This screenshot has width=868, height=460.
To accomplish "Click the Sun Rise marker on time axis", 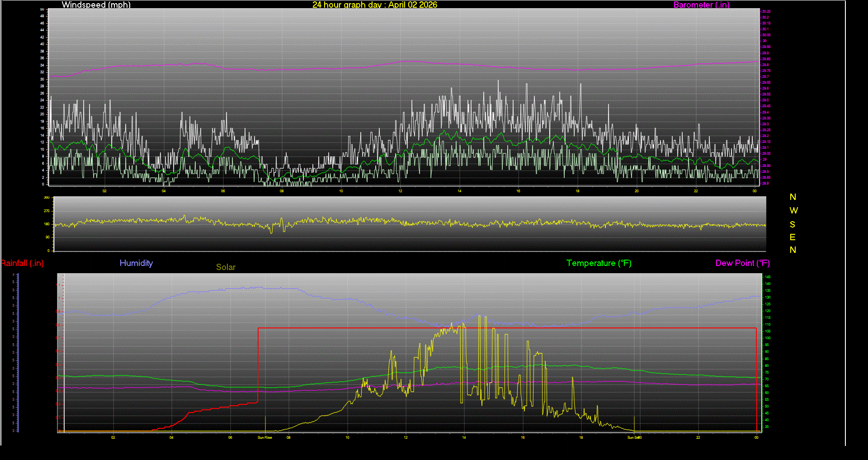I will [x=265, y=437].
